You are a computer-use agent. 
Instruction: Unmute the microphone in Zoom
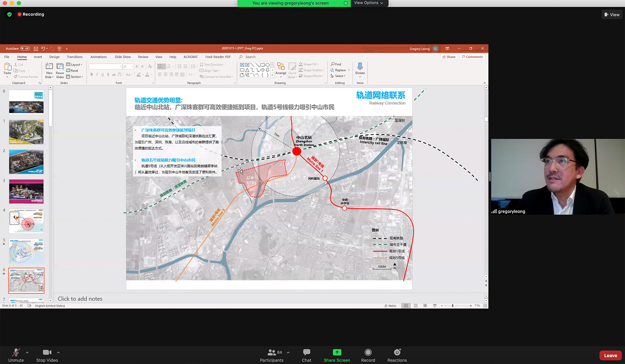(x=16, y=355)
